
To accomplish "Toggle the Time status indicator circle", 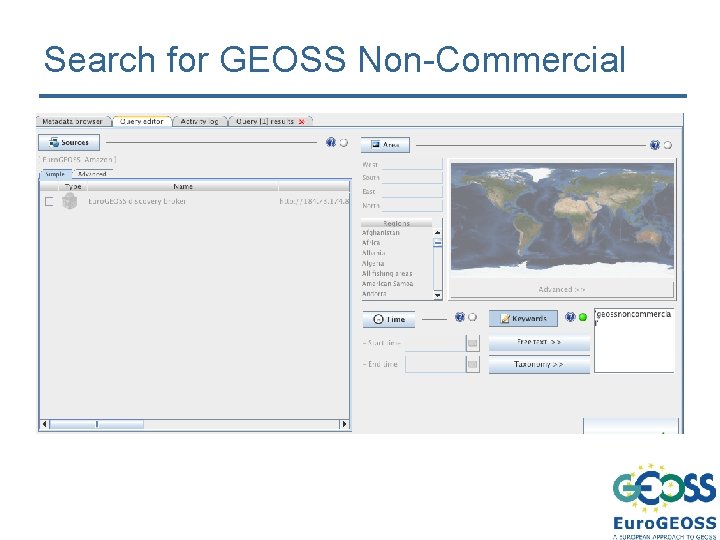I will [472, 317].
